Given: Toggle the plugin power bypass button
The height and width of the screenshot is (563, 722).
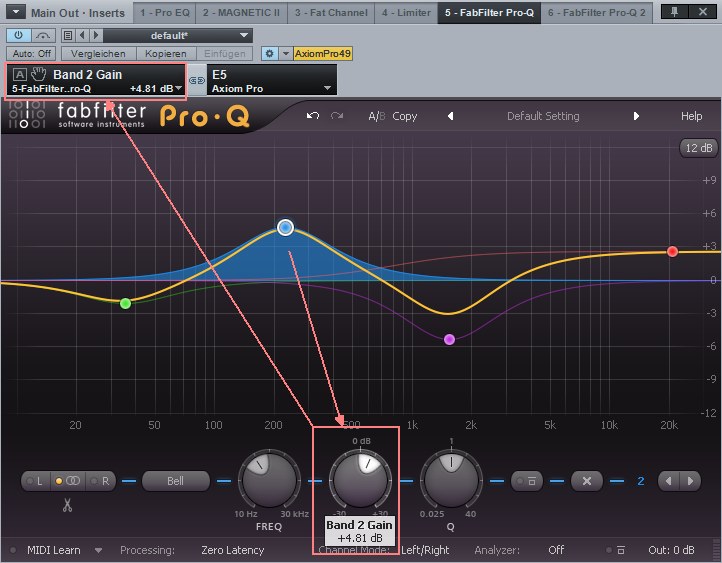Looking at the screenshot, I should click(18, 35).
